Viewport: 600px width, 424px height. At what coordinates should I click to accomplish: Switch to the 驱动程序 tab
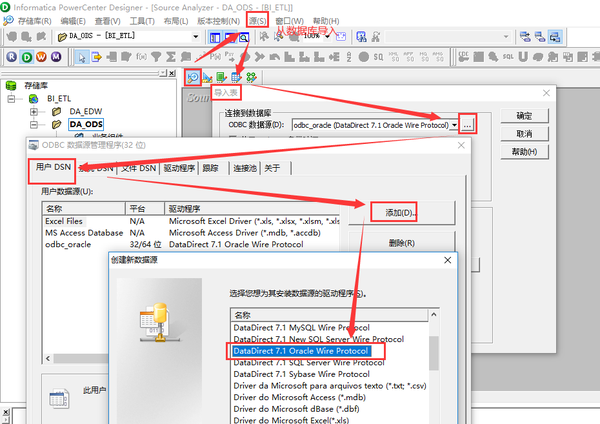(179, 168)
